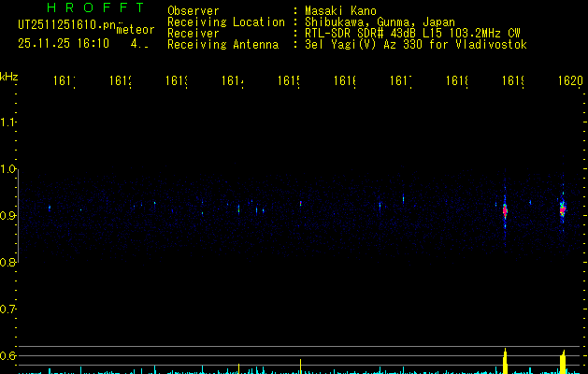Click the kHz axis unit label

[x=9, y=77]
